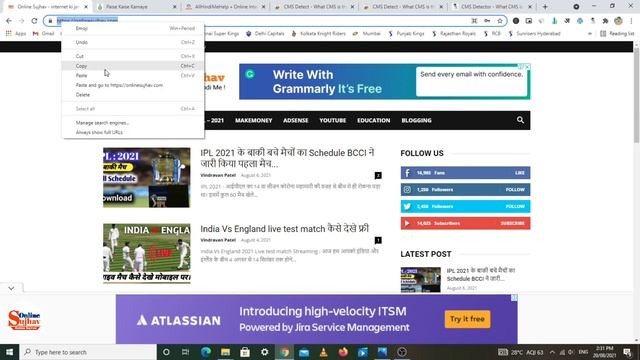Toggle Always show full URLs option
The image size is (640, 360).
133,132
